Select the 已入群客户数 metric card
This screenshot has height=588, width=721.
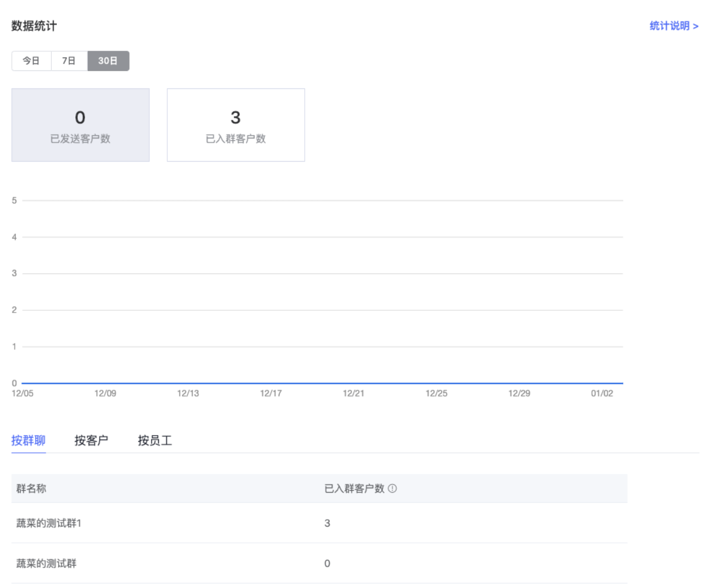pyautogui.click(x=235, y=125)
